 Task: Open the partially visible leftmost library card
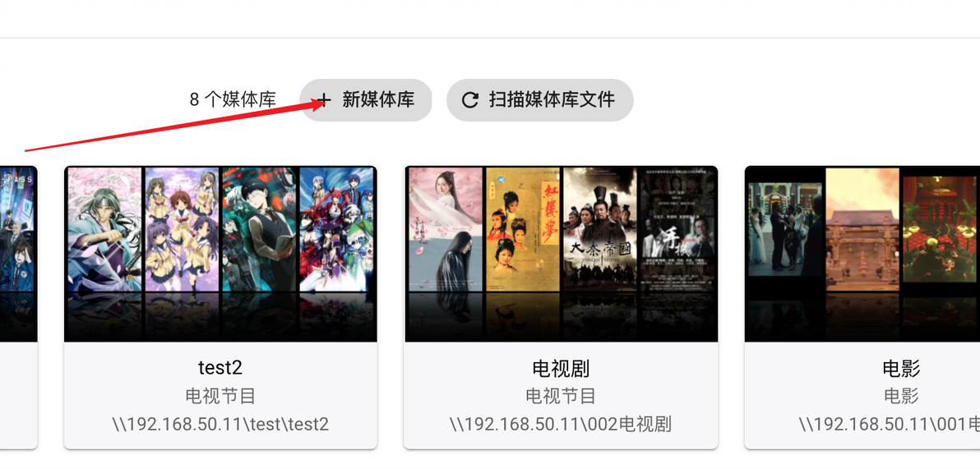[x=18, y=307]
